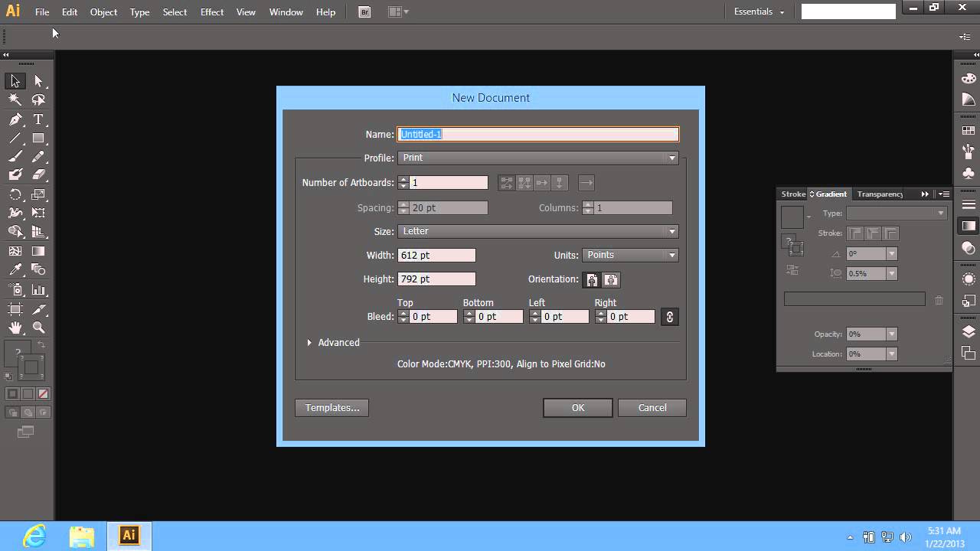Open the Units dropdown showing Points
The image size is (980, 551).
[630, 255]
